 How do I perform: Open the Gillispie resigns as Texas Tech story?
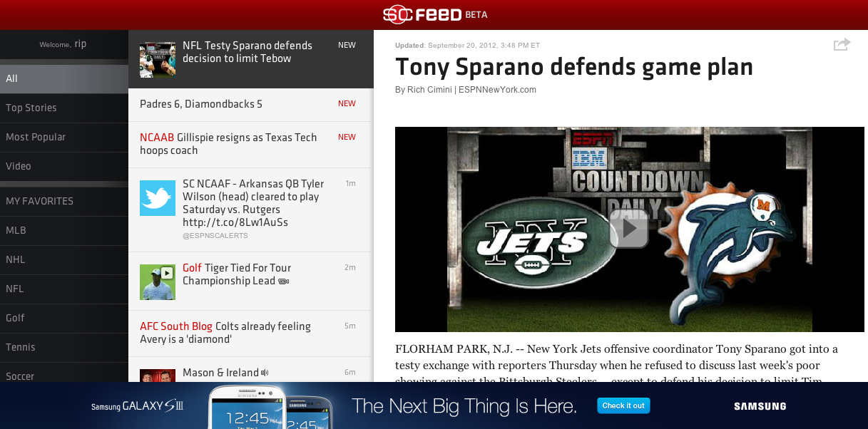[x=251, y=145]
